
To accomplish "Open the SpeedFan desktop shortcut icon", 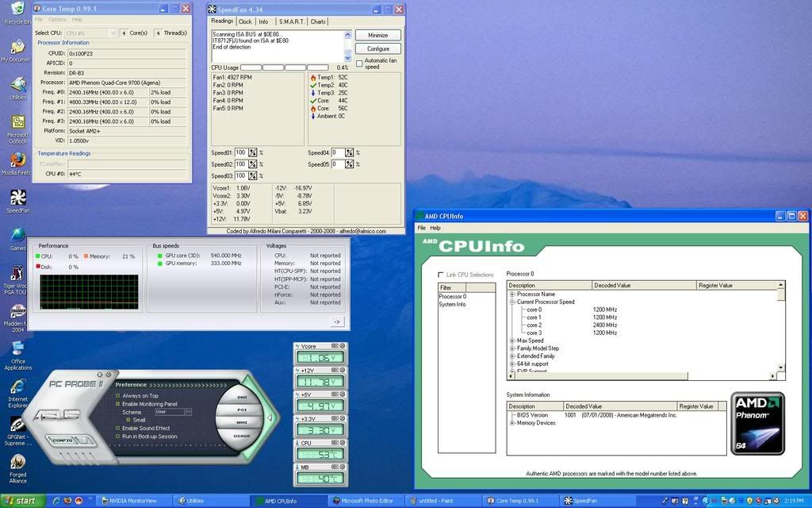I will pos(18,198).
